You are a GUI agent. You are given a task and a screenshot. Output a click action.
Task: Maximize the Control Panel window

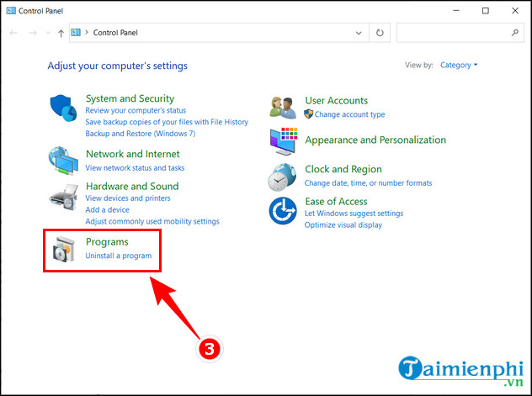pos(486,11)
